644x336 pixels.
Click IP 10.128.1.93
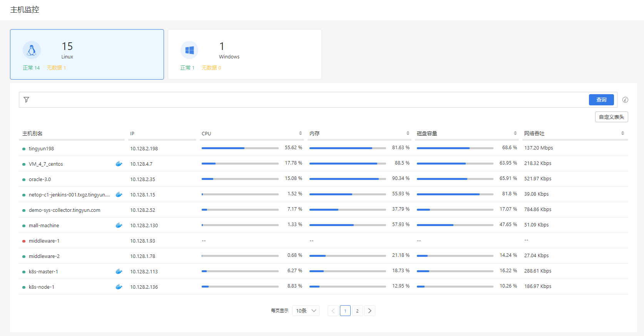click(x=142, y=241)
